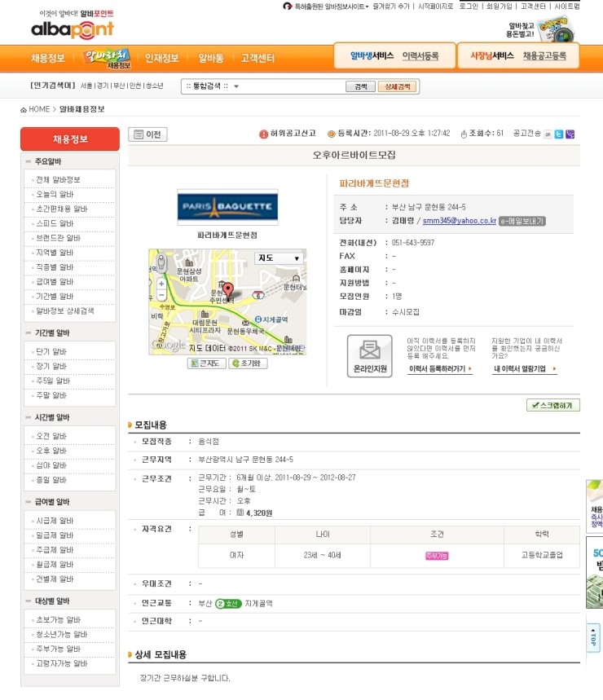Open 단기 알바 in sidebar

tap(51, 352)
